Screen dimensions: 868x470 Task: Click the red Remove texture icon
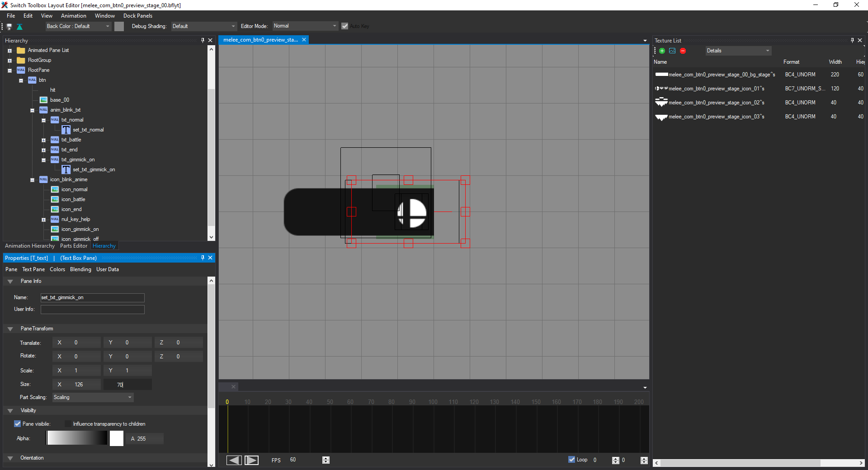[683, 51]
